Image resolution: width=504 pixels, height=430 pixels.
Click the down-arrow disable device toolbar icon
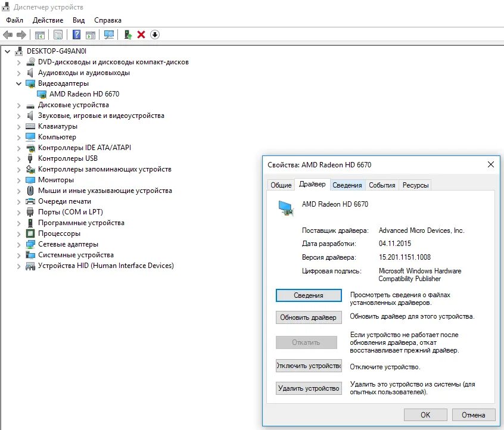[155, 35]
